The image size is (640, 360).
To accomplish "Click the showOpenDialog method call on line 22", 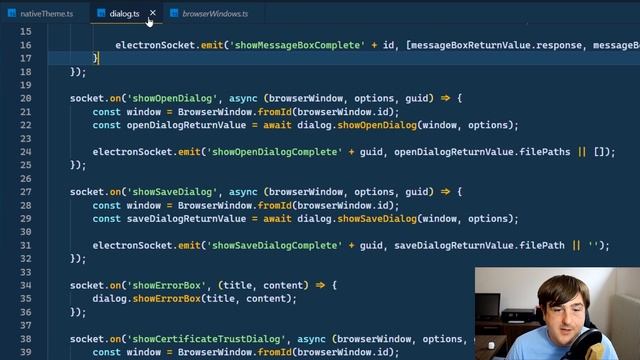I will (x=377, y=125).
